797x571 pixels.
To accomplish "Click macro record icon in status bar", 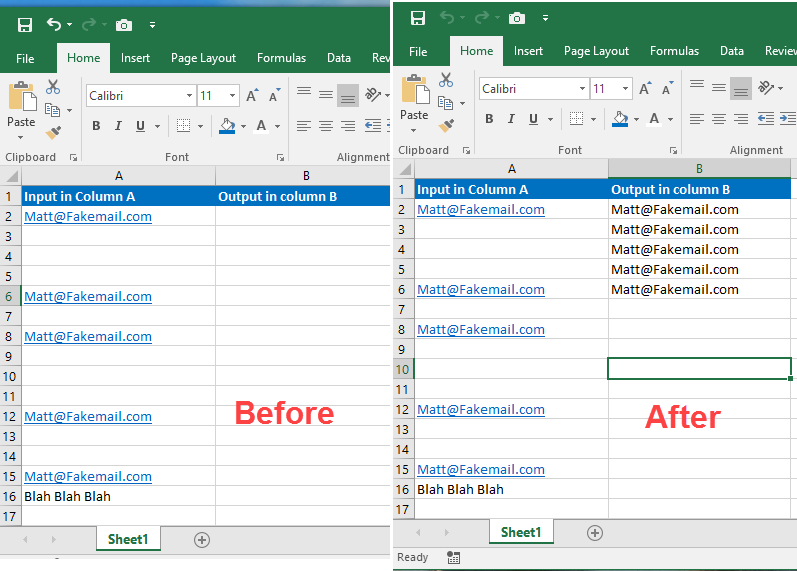I will click(453, 558).
